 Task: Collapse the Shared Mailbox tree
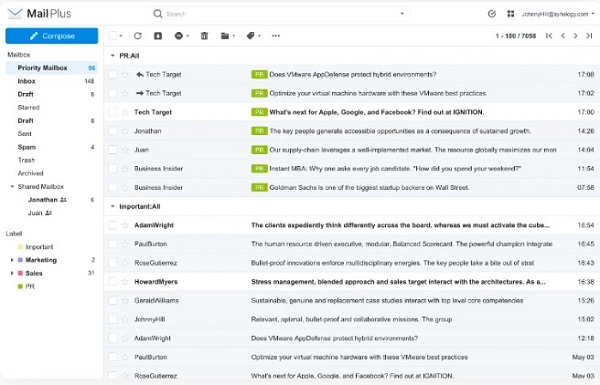coord(12,186)
